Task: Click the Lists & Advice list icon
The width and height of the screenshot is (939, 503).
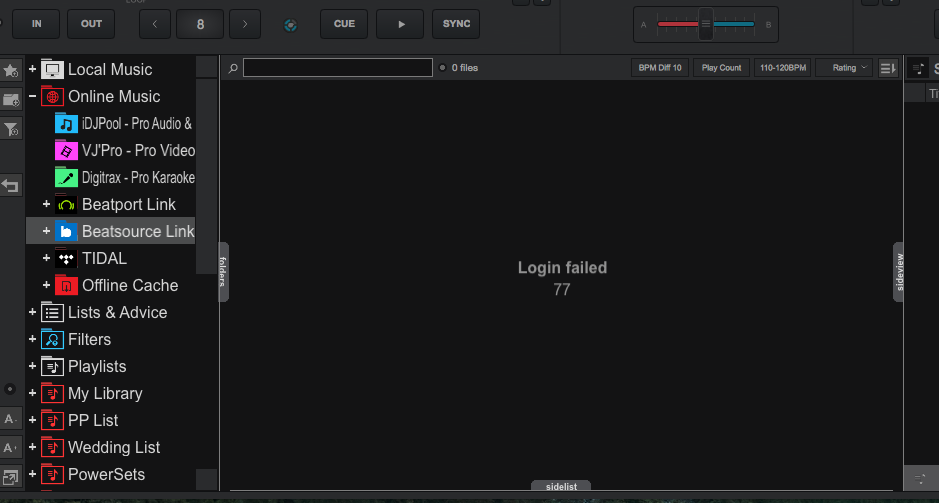Action: coord(52,312)
